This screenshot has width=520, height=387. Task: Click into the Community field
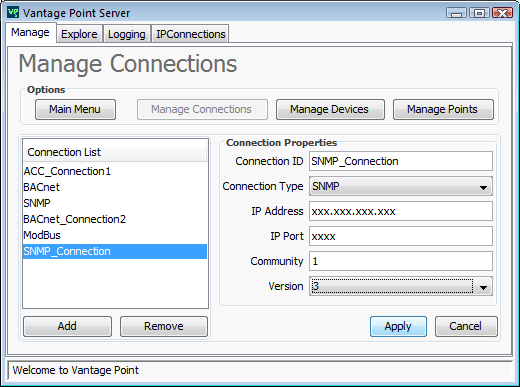click(x=401, y=261)
